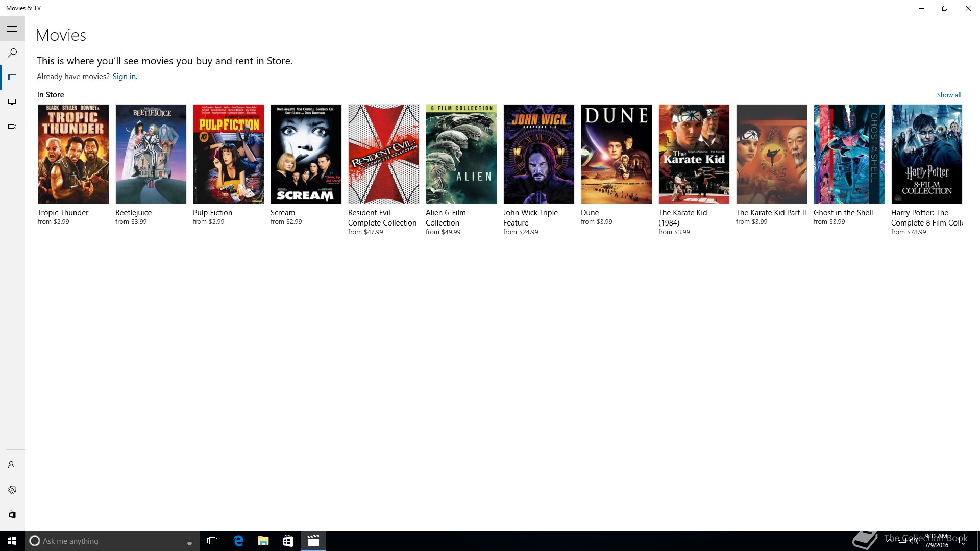Viewport: 980px width, 551px height.
Task: Click the 'from $24.99' price text
Action: click(521, 232)
